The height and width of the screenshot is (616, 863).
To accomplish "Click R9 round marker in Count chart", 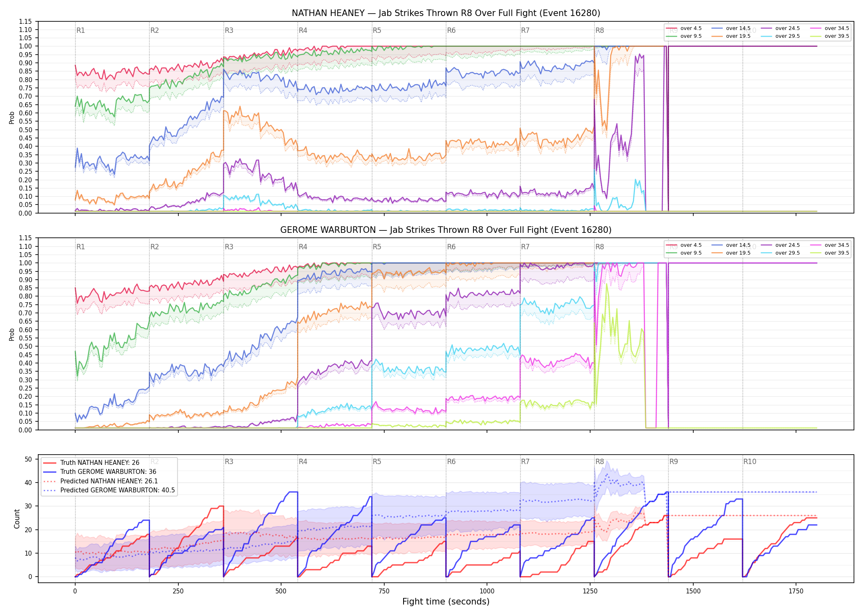I will (x=674, y=462).
